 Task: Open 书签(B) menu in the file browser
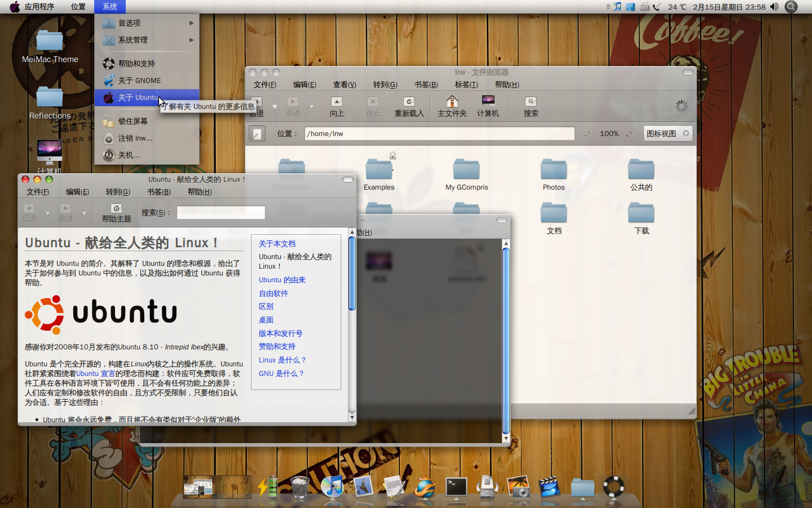point(426,85)
